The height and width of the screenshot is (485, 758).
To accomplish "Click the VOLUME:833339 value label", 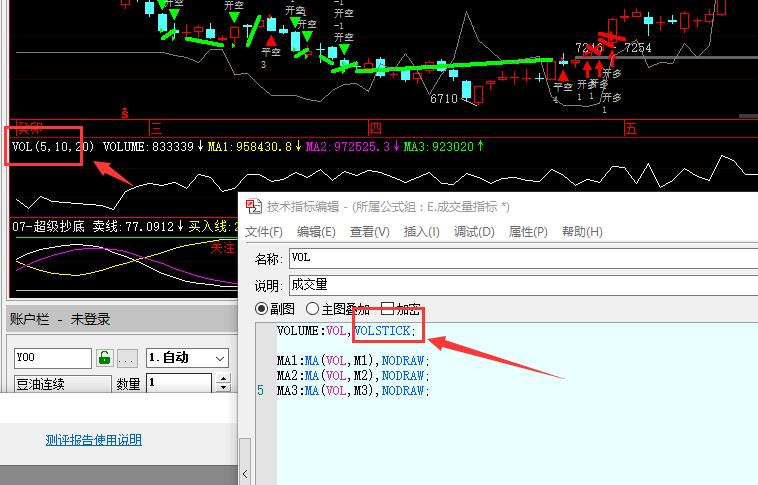I will 148,147.
